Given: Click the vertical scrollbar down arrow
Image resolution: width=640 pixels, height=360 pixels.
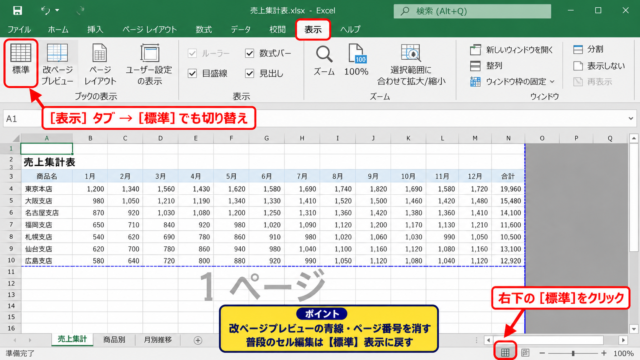Looking at the screenshot, I should [633, 329].
